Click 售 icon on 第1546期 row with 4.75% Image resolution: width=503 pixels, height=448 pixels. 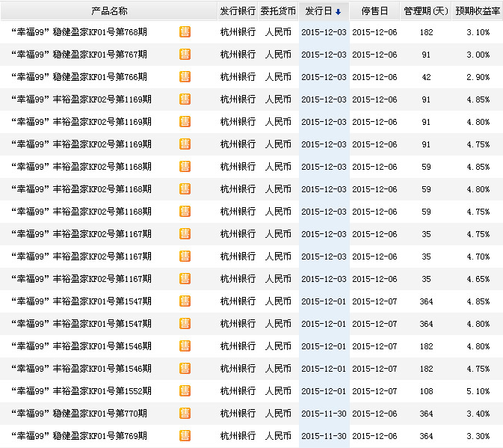pyautogui.click(x=185, y=369)
